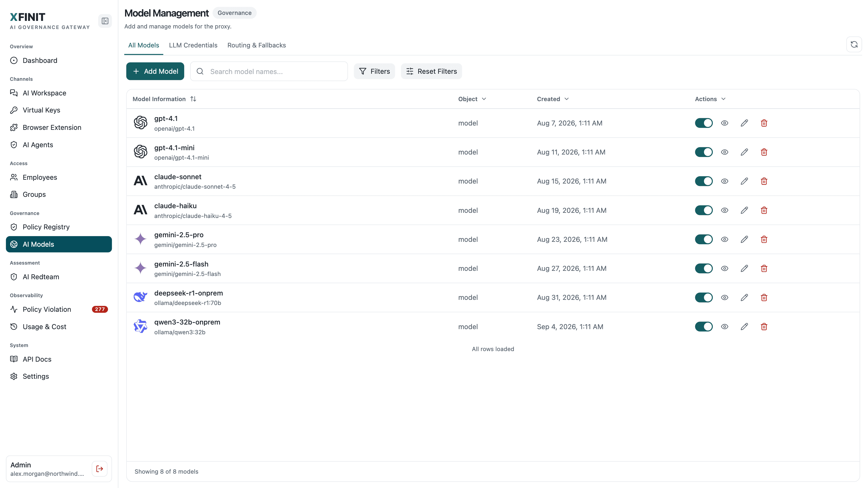Edit the deepseek-r1-onprem model
This screenshot has height=488, width=868.
tap(744, 297)
